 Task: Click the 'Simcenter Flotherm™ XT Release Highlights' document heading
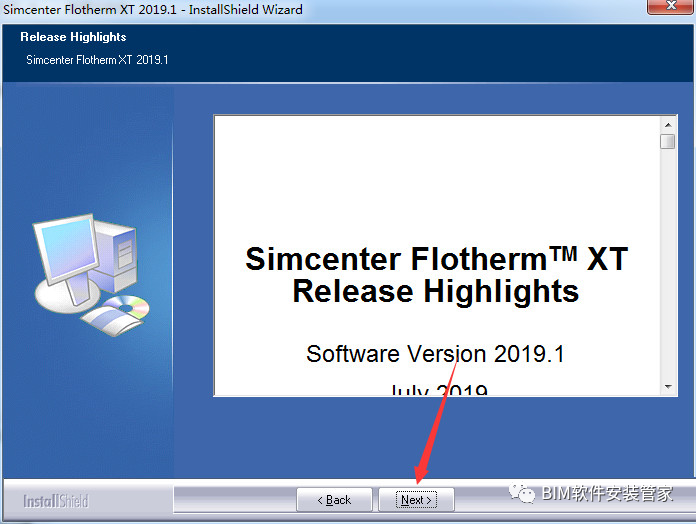[x=436, y=275]
